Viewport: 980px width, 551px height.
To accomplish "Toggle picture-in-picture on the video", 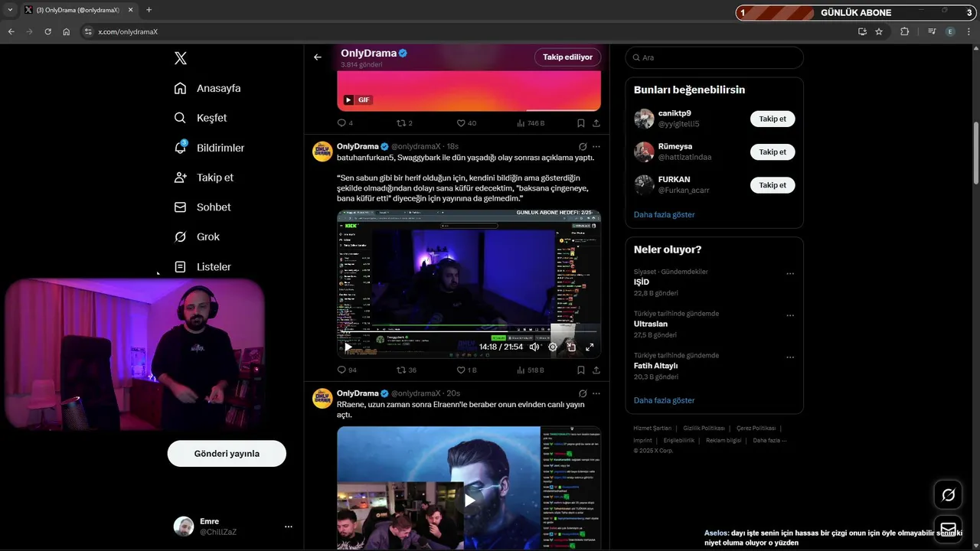I will pyautogui.click(x=571, y=347).
